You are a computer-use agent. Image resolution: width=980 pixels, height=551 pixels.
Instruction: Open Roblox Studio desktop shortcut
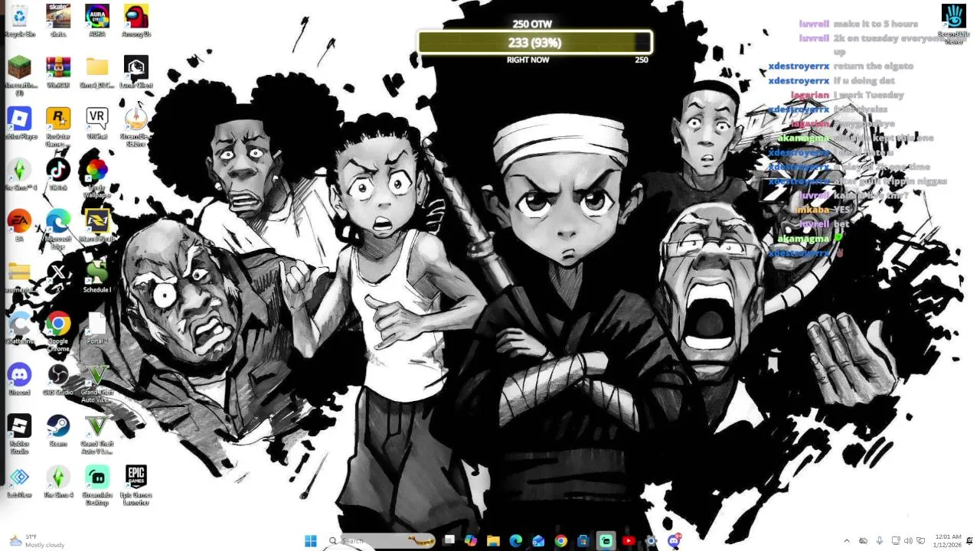19,434
